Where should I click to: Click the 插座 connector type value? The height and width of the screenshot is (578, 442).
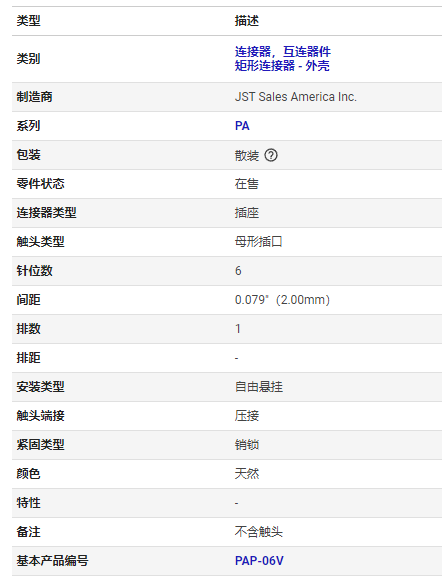[247, 213]
